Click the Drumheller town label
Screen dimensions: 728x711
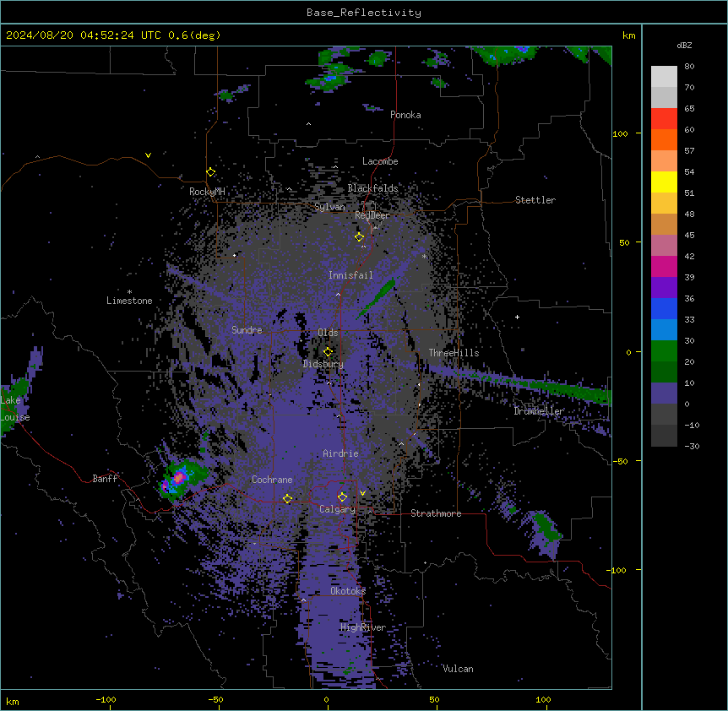click(x=539, y=411)
